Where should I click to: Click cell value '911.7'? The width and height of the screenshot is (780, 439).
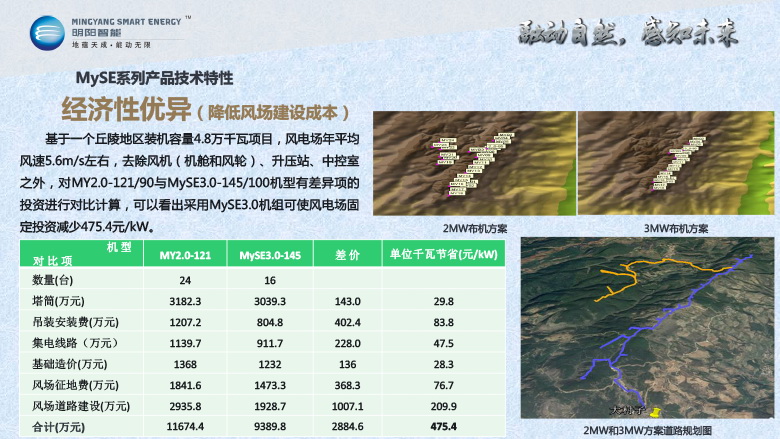point(270,343)
